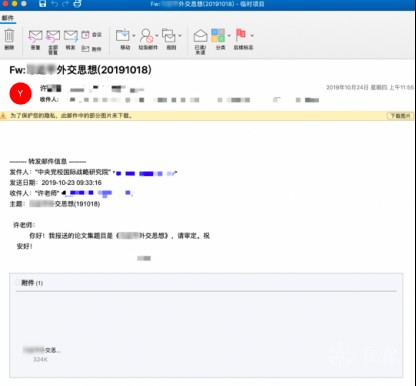
Task: Click the subject line Fw: 外交思想(20191018)
Action: (80, 70)
